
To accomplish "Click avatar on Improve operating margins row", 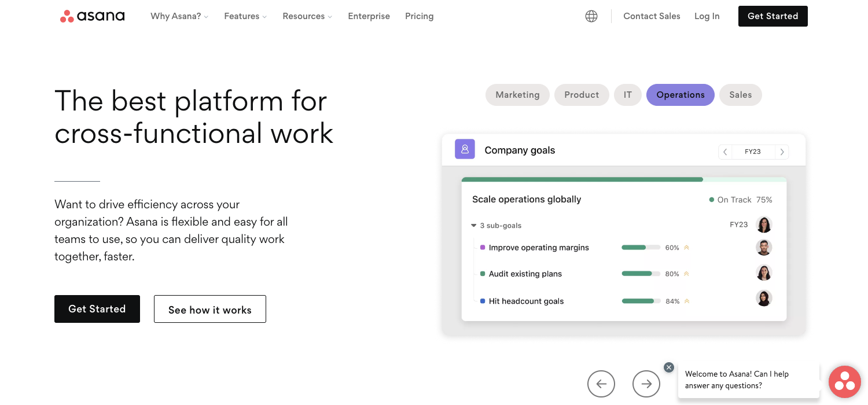I will 764,247.
